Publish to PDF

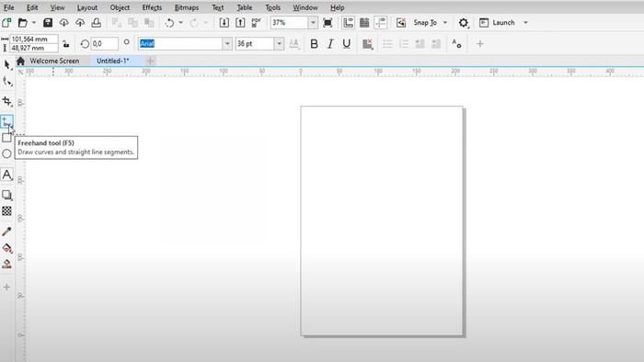click(257, 23)
